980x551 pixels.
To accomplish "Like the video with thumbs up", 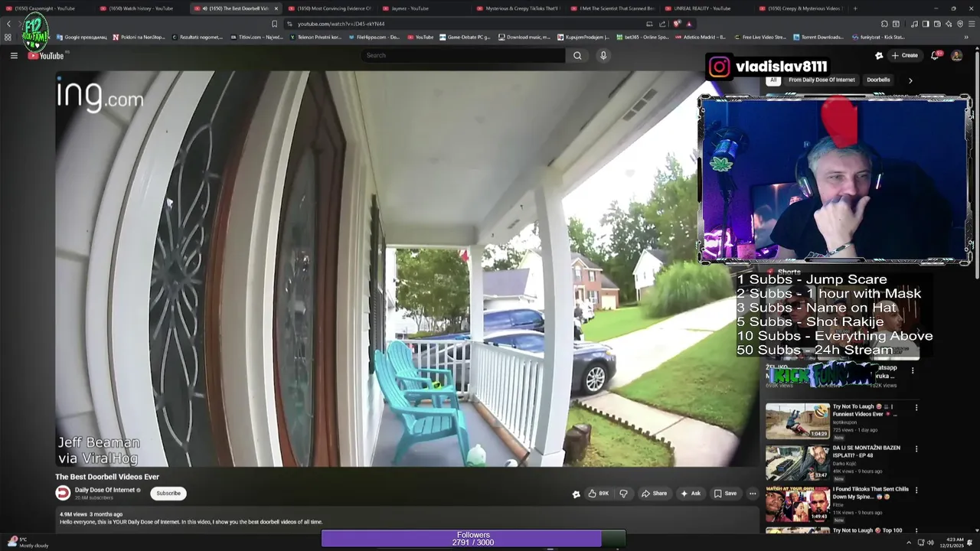I will 599,494.
